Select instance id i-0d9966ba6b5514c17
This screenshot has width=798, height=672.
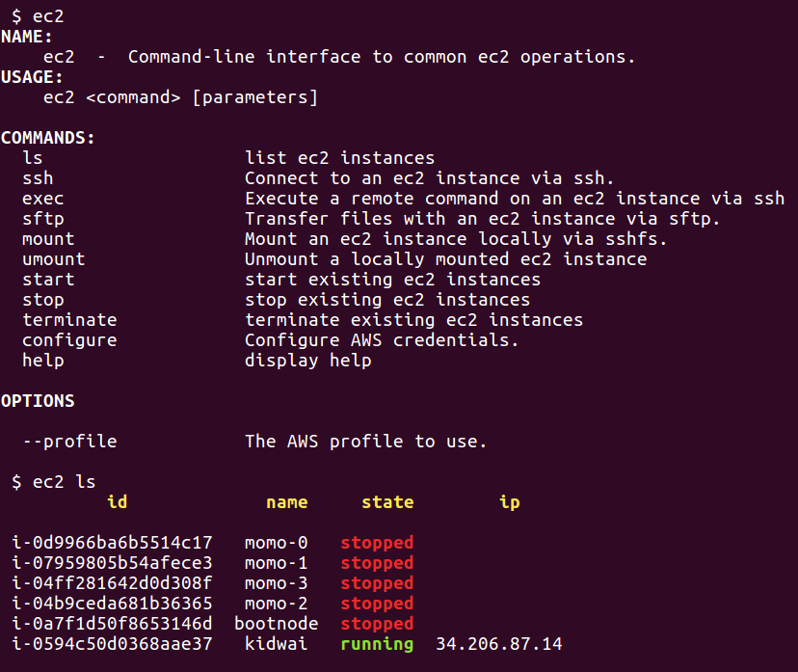pyautogui.click(x=112, y=543)
